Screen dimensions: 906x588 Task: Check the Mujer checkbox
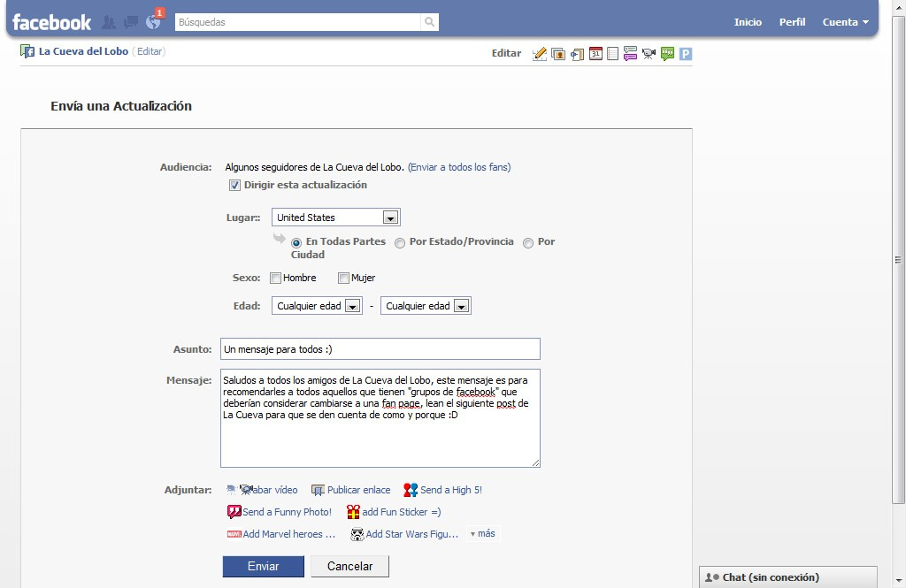343,278
